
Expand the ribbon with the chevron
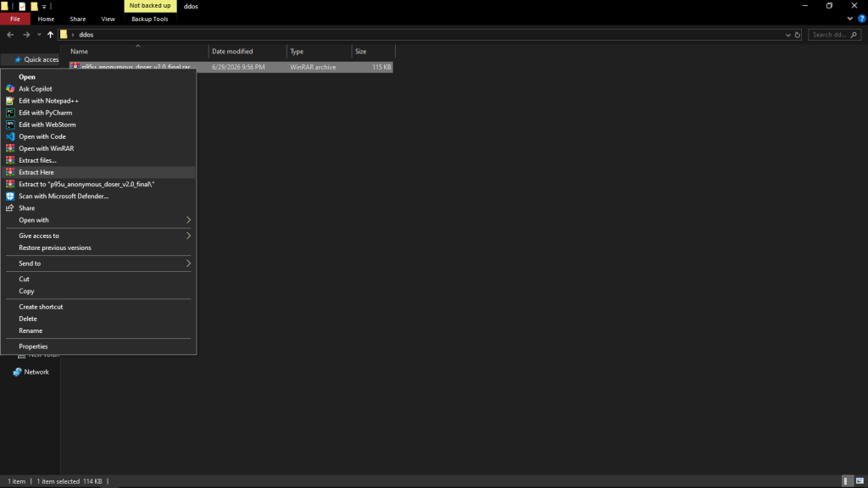pos(849,19)
